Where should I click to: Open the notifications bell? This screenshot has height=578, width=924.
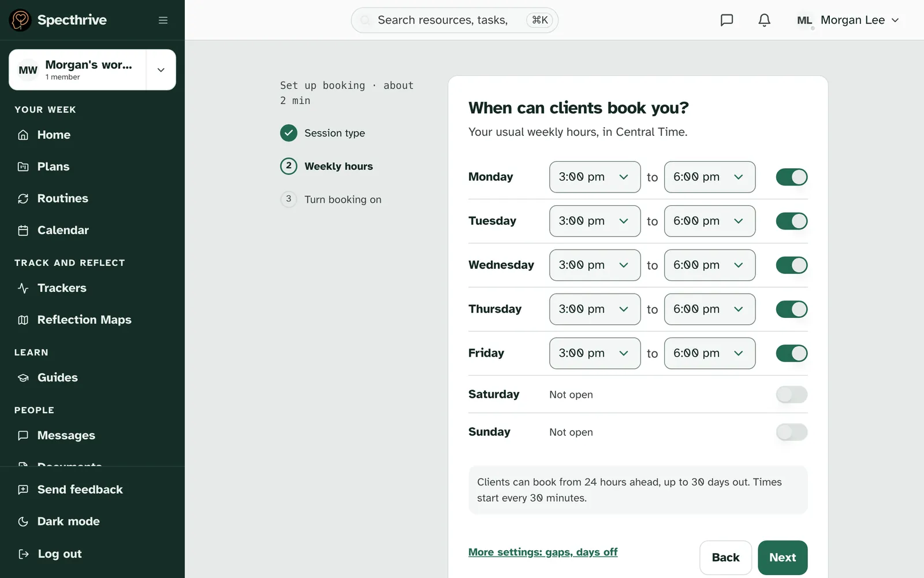coord(764,20)
